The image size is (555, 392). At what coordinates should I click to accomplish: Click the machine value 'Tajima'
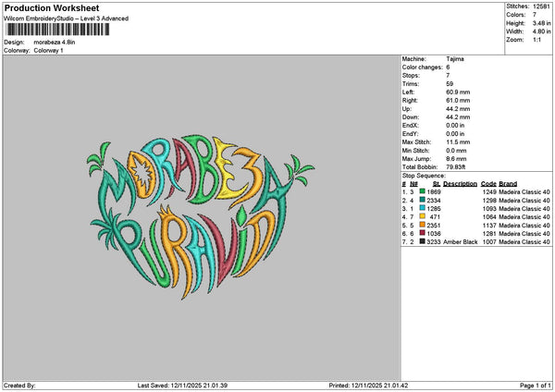point(455,59)
